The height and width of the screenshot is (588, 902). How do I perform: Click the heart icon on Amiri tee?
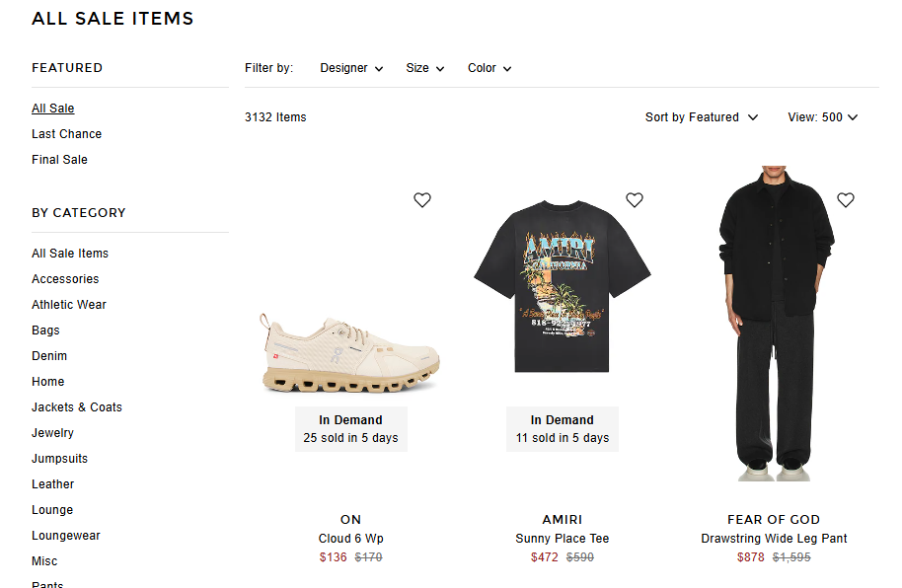[x=635, y=200]
